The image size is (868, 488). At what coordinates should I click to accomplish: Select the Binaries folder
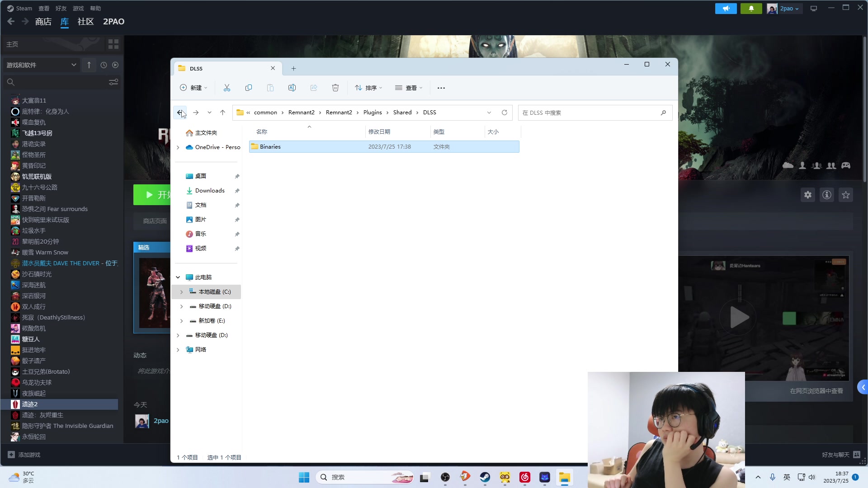pyautogui.click(x=384, y=147)
